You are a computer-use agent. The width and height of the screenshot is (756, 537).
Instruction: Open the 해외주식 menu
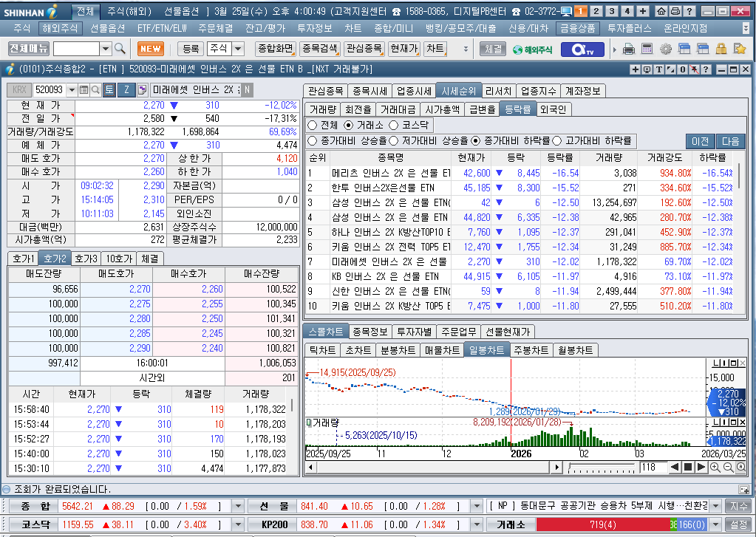pyautogui.click(x=60, y=29)
